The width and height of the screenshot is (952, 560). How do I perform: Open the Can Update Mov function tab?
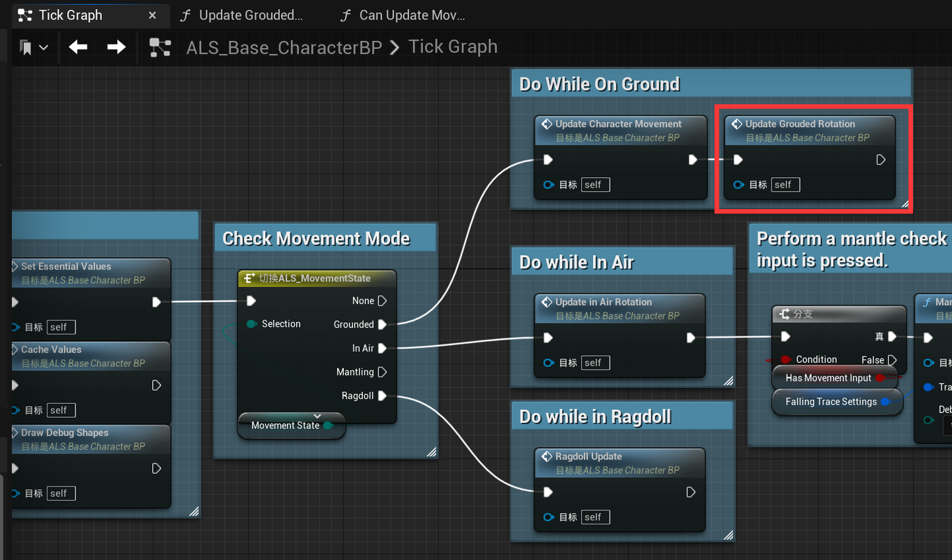click(x=403, y=15)
